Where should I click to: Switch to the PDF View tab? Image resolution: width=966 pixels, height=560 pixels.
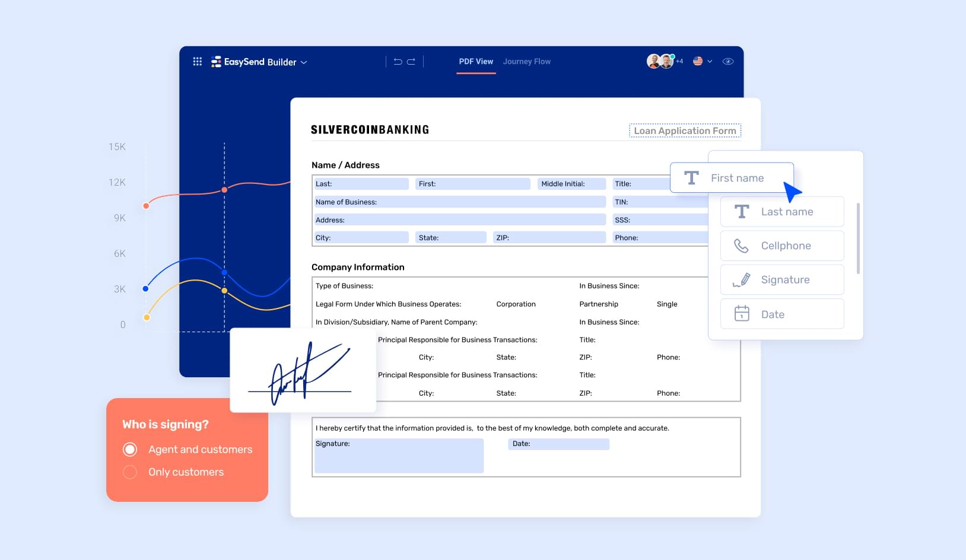click(476, 62)
